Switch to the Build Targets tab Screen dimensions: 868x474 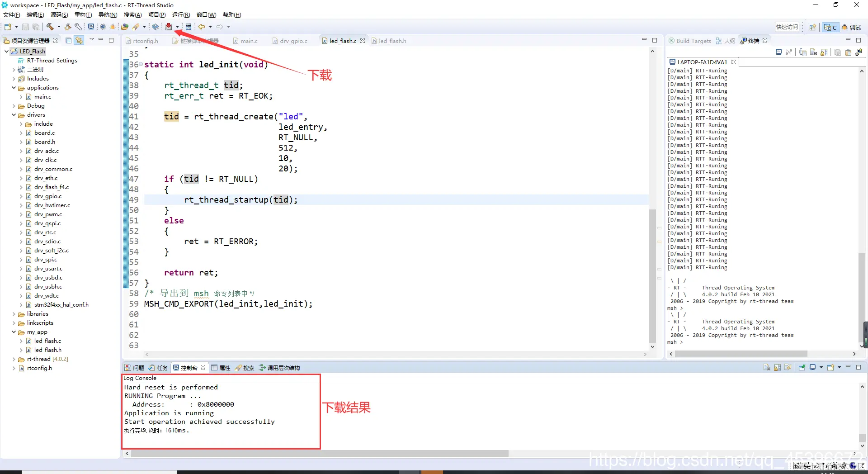[x=690, y=41]
